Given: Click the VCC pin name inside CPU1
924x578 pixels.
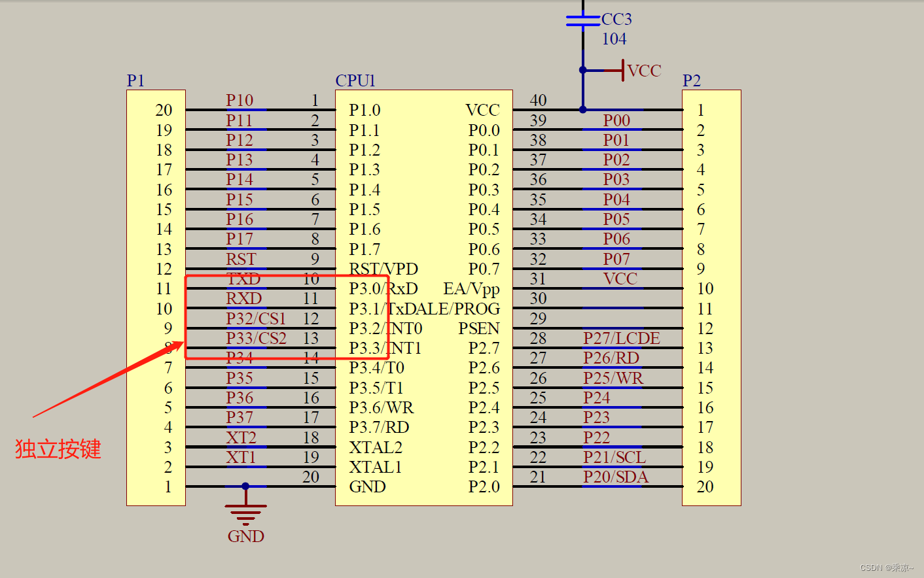Looking at the screenshot, I should pos(483,110).
